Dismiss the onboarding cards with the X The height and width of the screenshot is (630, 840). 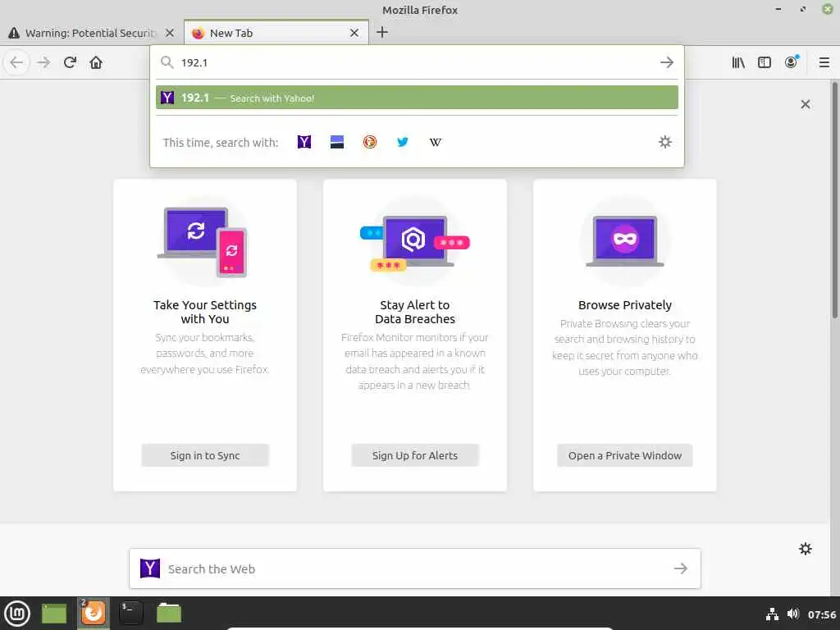click(806, 104)
